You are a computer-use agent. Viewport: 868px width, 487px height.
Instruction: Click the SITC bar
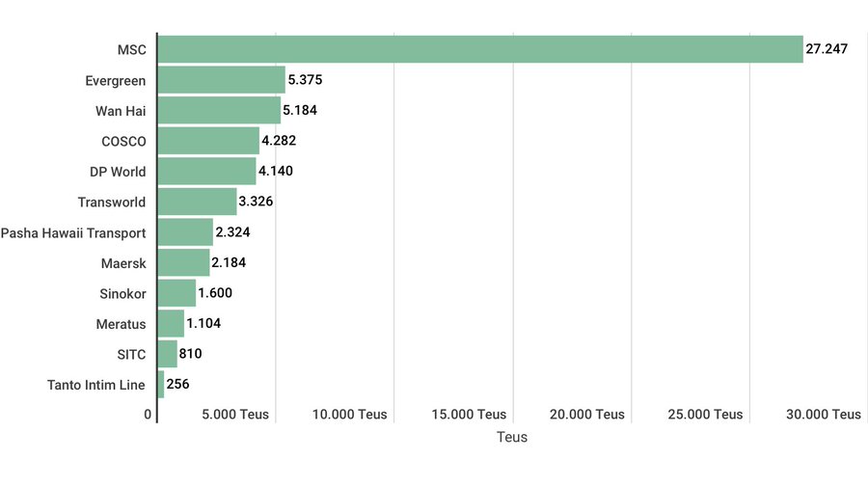pos(167,354)
